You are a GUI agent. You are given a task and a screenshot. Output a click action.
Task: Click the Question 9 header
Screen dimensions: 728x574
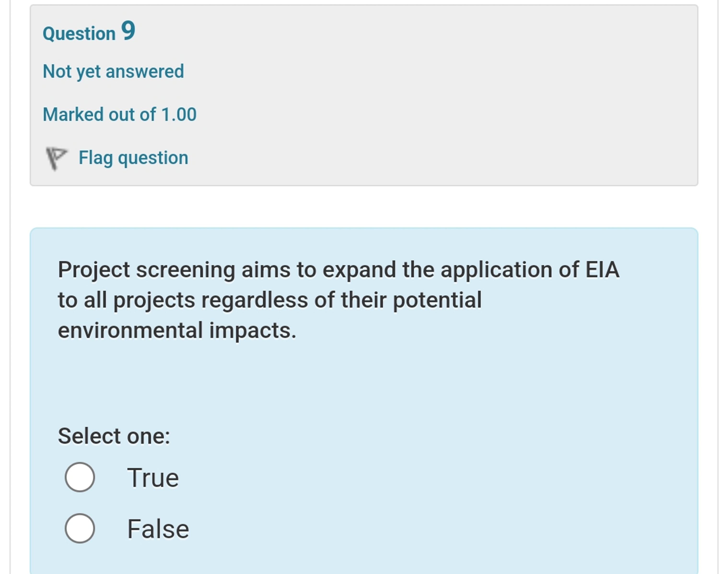89,32
